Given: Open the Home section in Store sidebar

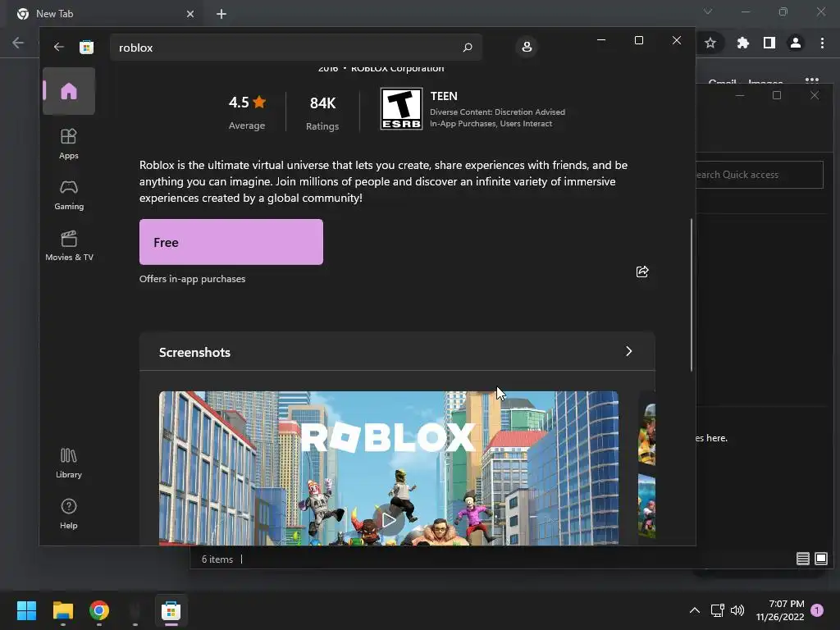Looking at the screenshot, I should [x=69, y=91].
